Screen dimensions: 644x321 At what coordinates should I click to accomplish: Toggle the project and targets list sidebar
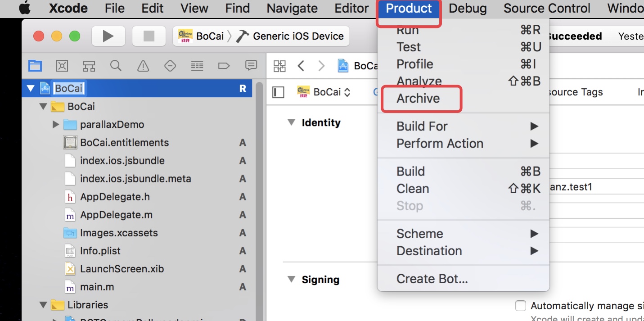pyautogui.click(x=279, y=92)
